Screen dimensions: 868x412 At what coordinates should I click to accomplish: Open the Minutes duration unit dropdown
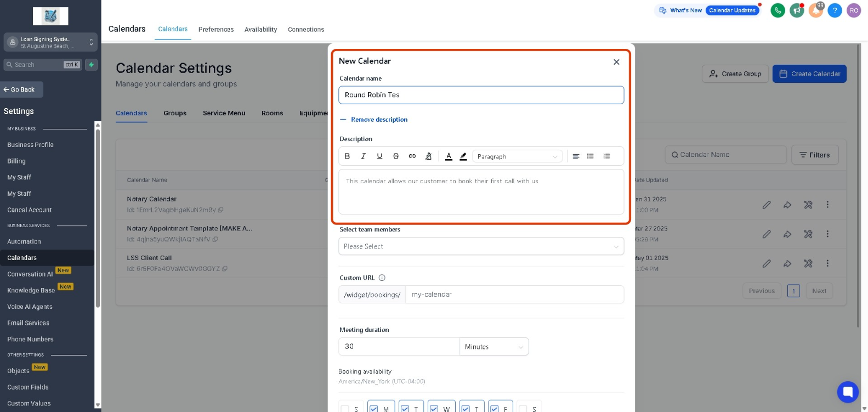click(494, 347)
